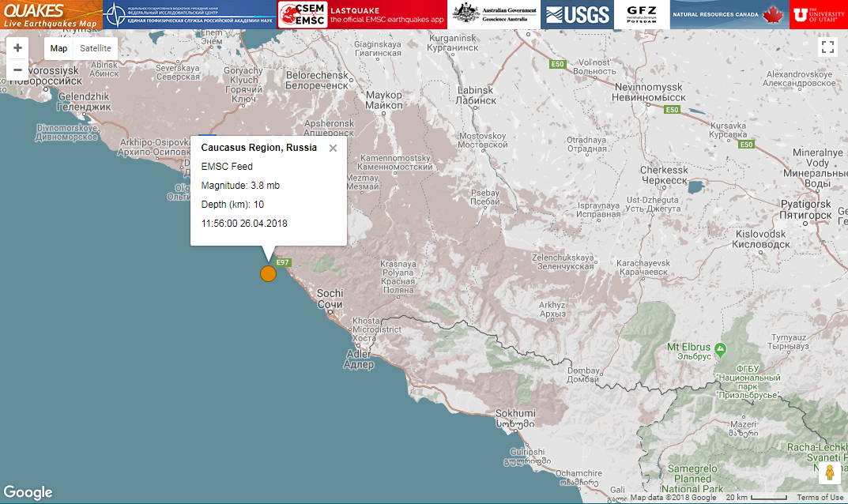The width and height of the screenshot is (848, 504).
Task: Click the Geoscience Australia logo
Action: point(494,14)
